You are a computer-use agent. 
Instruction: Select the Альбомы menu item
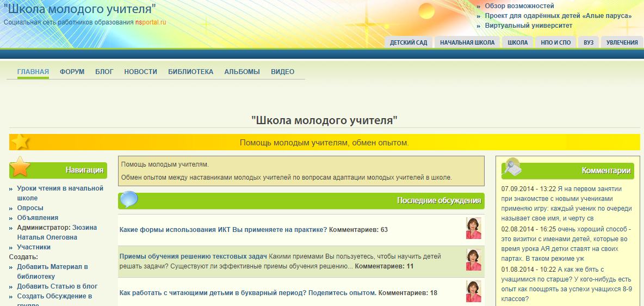point(242,72)
